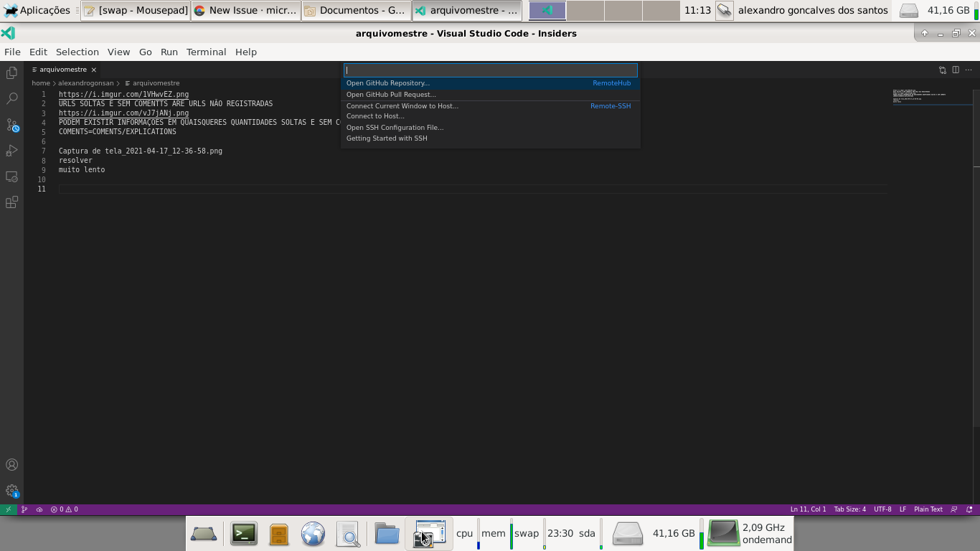This screenshot has height=551, width=980.
Task: Choose Open GitHub Repository option
Action: pyautogui.click(x=387, y=83)
